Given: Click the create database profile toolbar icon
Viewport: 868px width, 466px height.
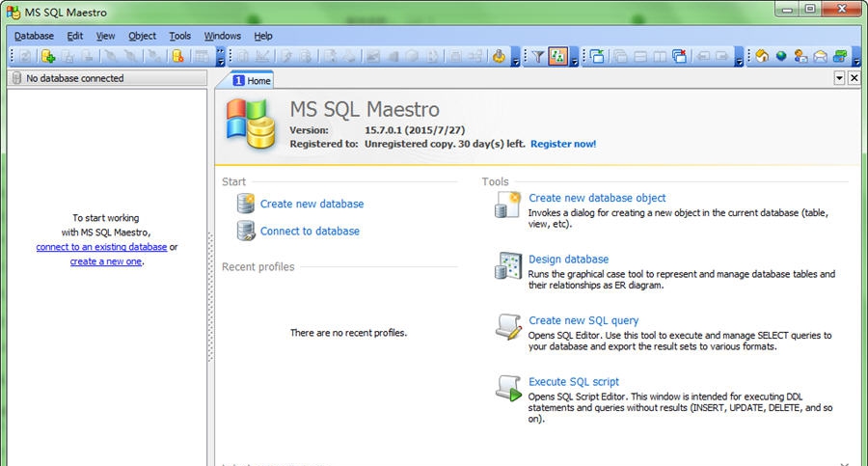Looking at the screenshot, I should click(x=48, y=57).
